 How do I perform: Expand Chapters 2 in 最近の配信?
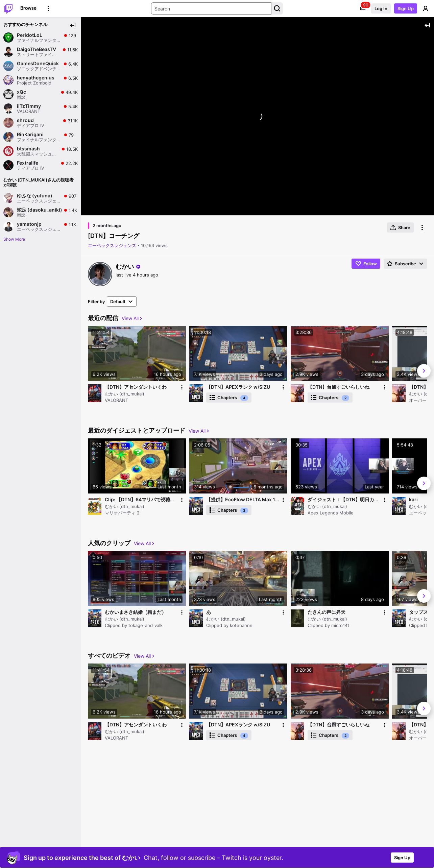pos(330,397)
